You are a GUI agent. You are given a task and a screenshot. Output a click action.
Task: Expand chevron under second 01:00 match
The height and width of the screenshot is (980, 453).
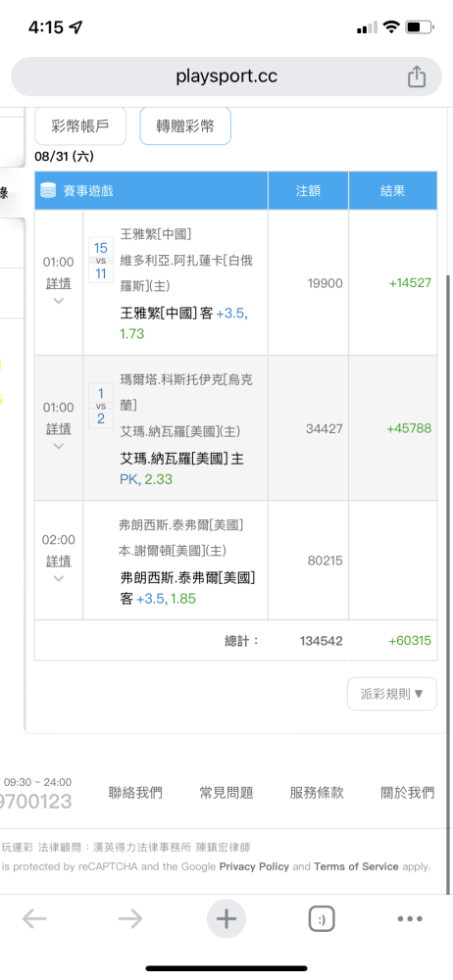click(x=58, y=446)
